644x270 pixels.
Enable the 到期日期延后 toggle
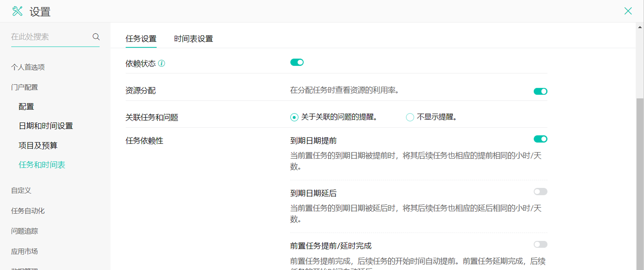[x=540, y=191]
